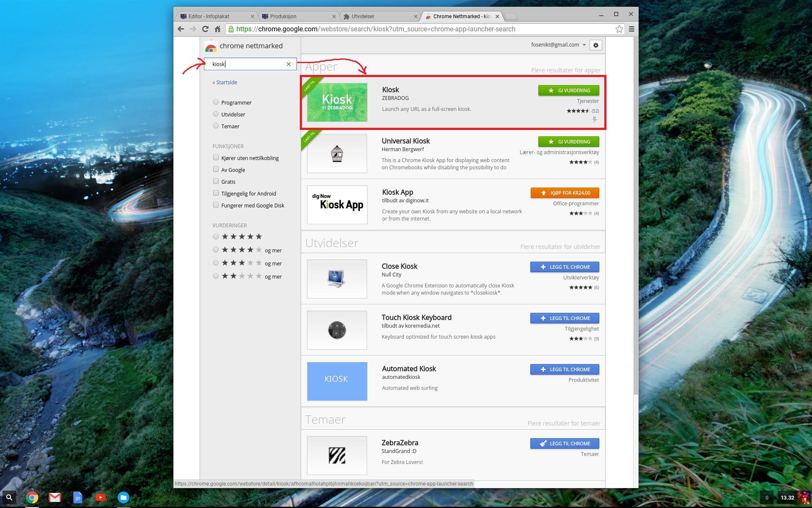Open the Kiosk by Zebradog thumbnail

click(x=337, y=102)
